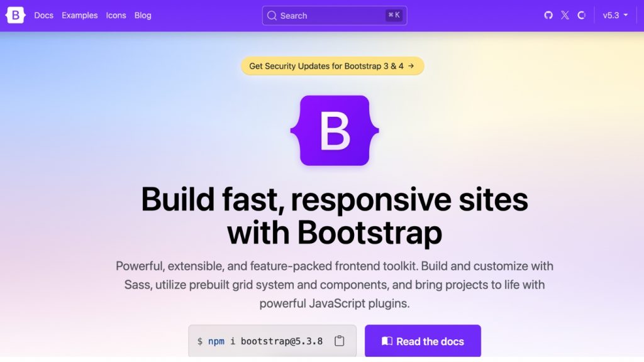Copy the npm command using the clipboard icon
This screenshot has width=644, height=362.
pos(339,340)
